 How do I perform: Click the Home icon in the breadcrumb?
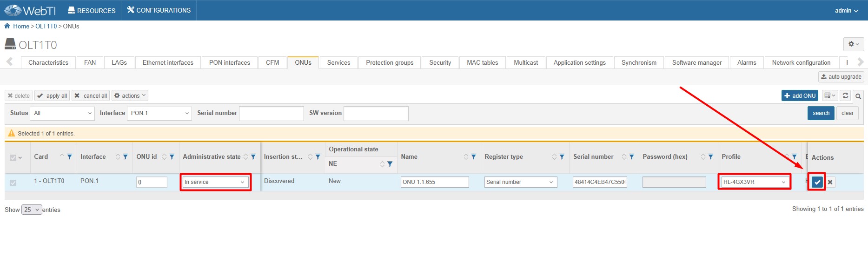[7, 26]
